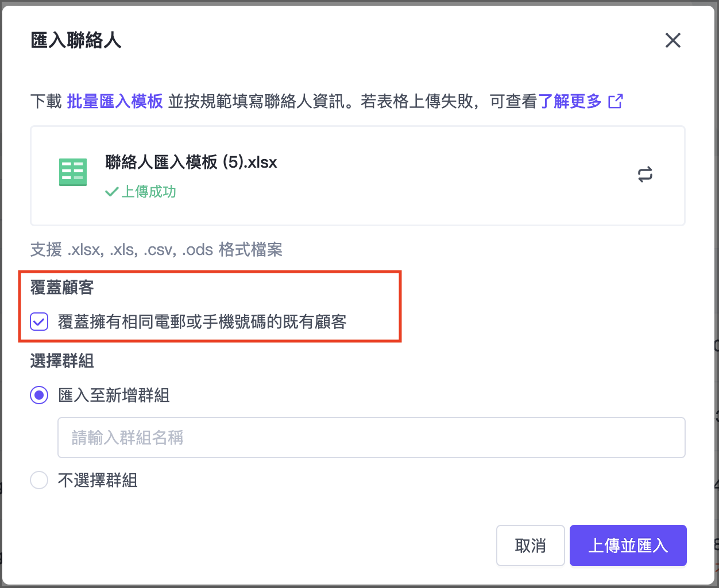719x588 pixels.
Task: Open the 批量匯入模板 download link
Action: click(x=115, y=102)
